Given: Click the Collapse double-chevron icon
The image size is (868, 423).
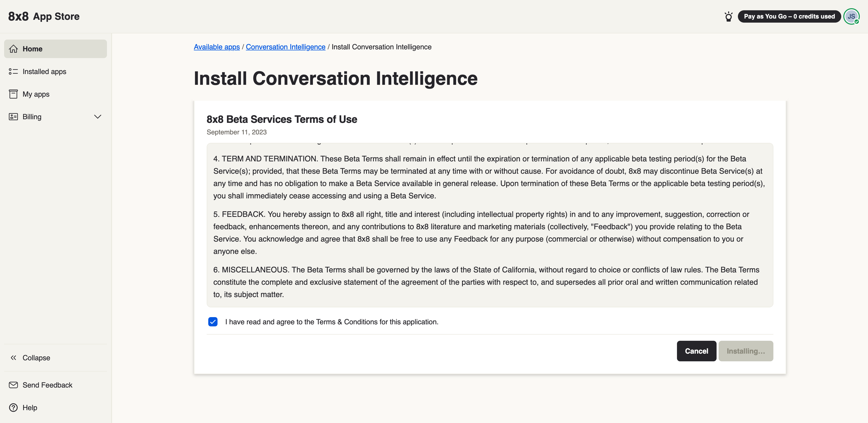Looking at the screenshot, I should [13, 358].
